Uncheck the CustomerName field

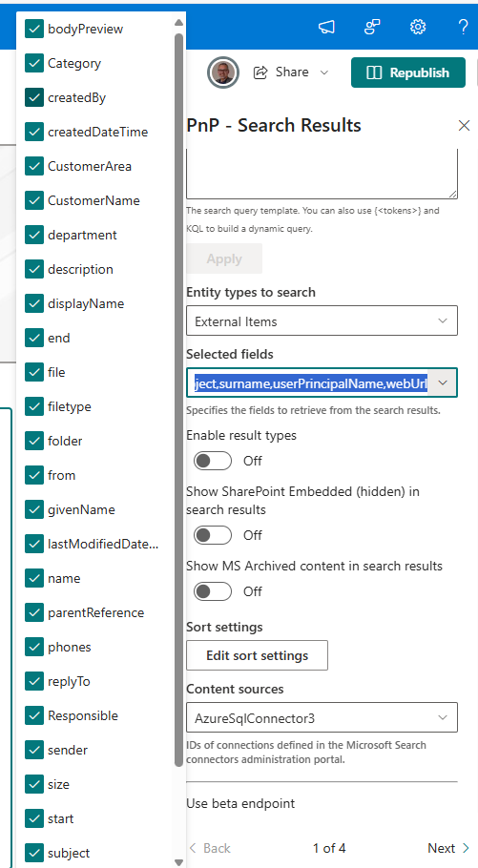(34, 200)
